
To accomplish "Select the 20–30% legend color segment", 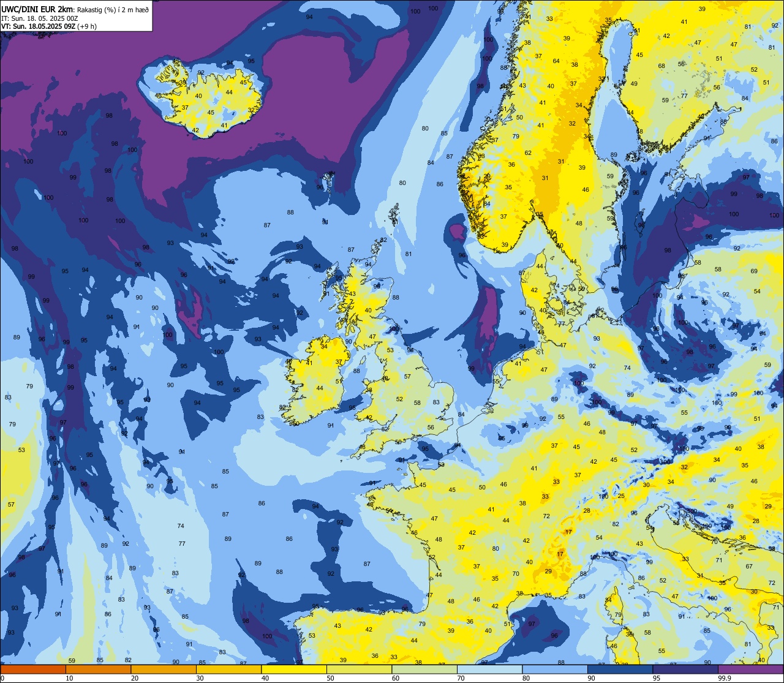I will coord(164,669).
